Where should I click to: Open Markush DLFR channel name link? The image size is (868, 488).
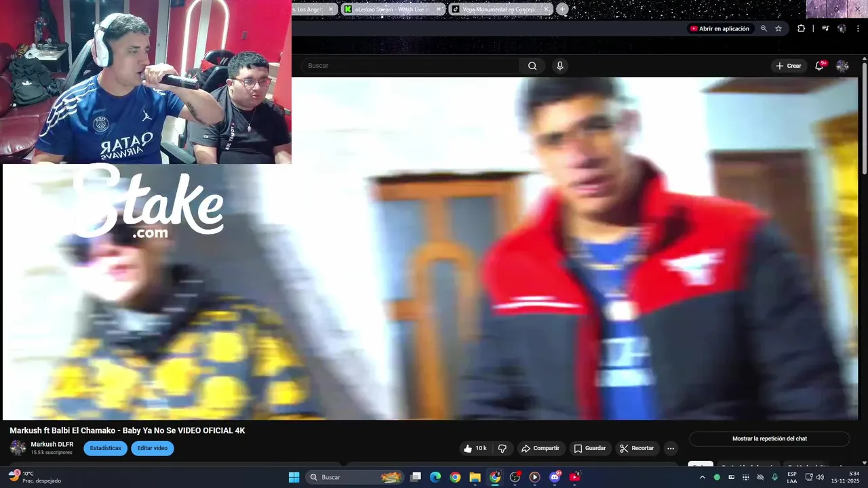52,445
